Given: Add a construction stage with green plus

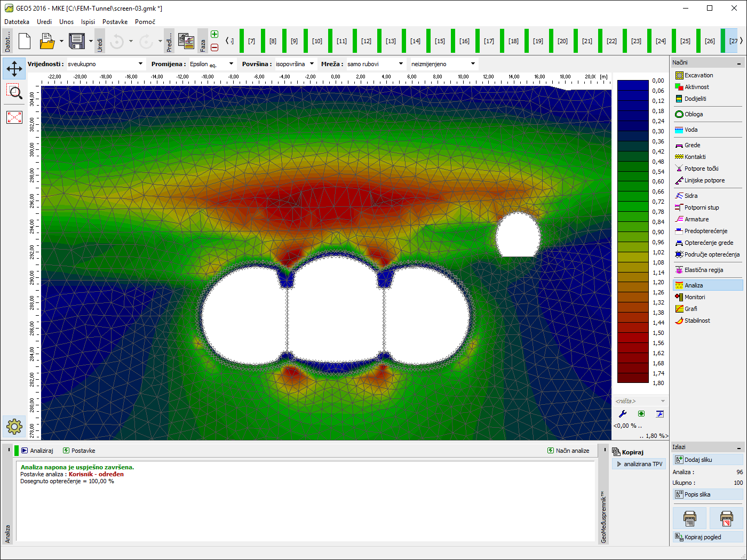Looking at the screenshot, I should [x=214, y=35].
